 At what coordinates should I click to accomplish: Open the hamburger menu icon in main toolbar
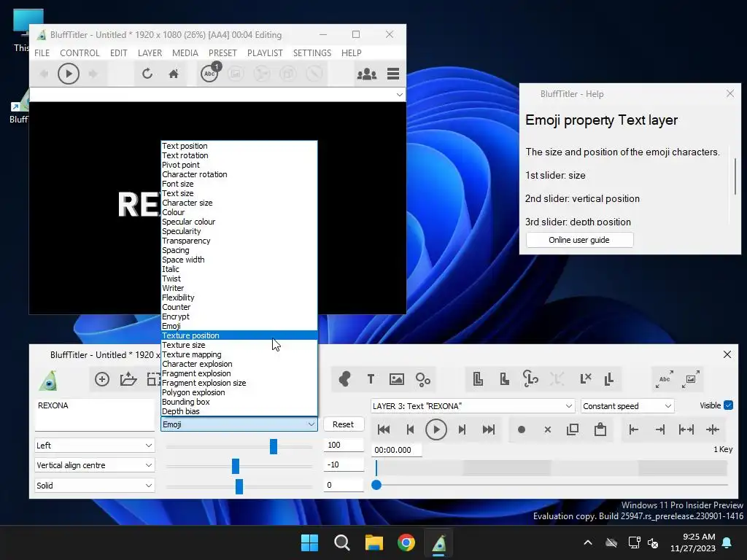click(393, 74)
